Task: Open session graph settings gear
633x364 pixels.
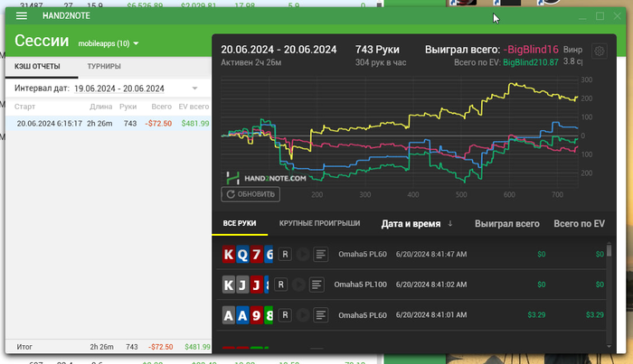Action: (x=599, y=51)
